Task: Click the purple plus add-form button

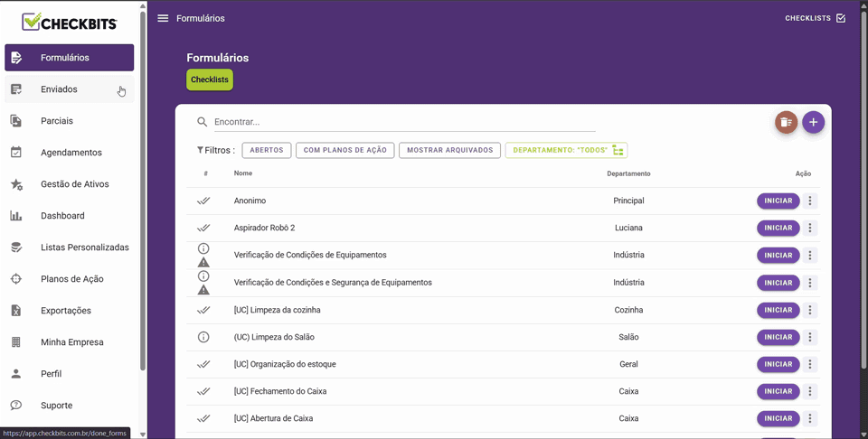Action: [x=814, y=122]
